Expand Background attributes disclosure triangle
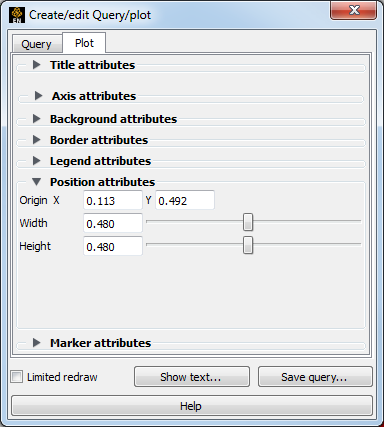Screen dimensions: 384x427 click(x=37, y=119)
